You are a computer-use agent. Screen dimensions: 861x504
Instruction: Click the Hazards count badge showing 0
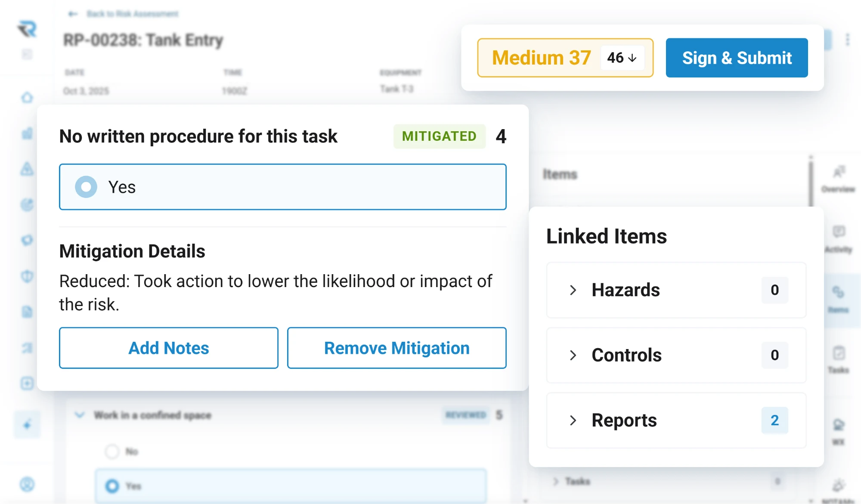(774, 290)
